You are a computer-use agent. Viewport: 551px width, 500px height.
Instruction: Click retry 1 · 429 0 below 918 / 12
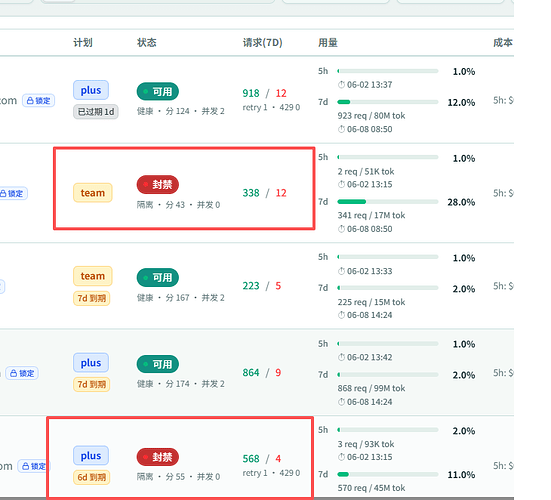tap(271, 108)
